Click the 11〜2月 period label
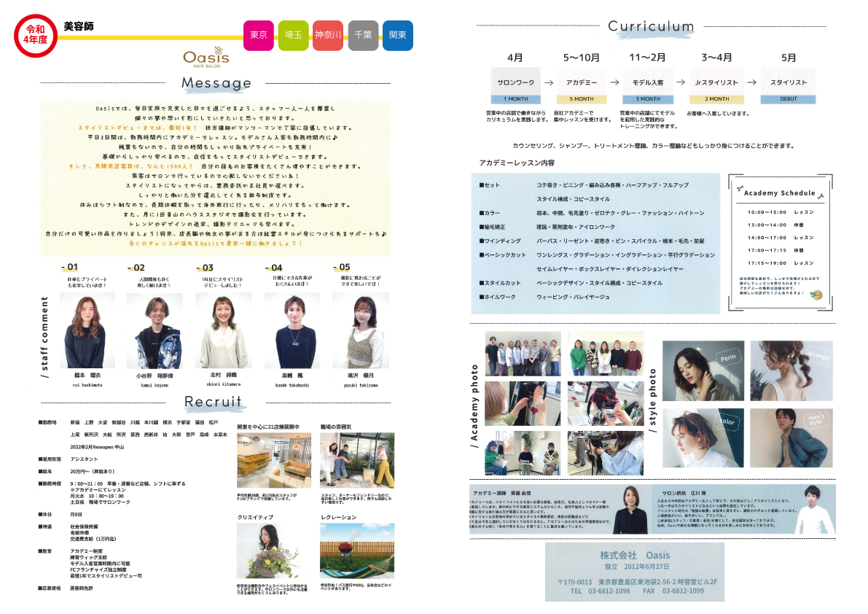 point(647,58)
